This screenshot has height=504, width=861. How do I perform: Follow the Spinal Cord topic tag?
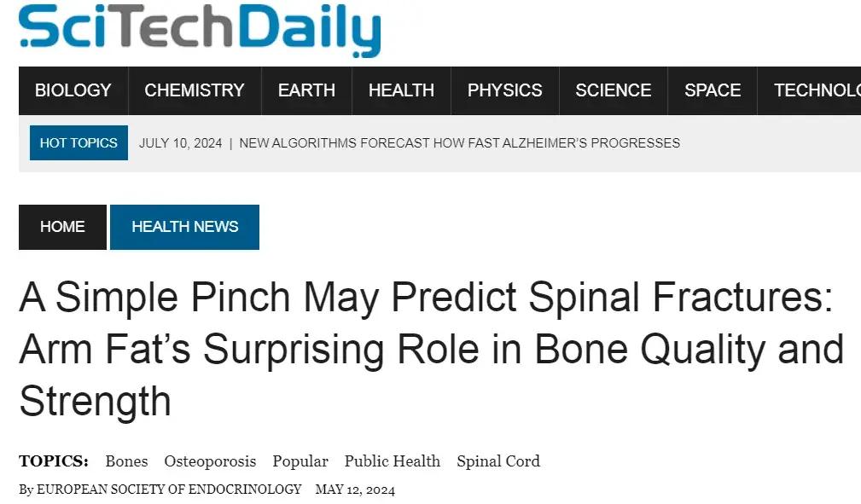[x=498, y=461]
